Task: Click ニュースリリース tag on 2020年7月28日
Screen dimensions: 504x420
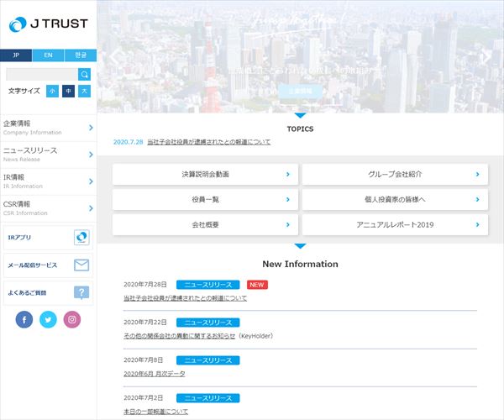Action: point(208,285)
